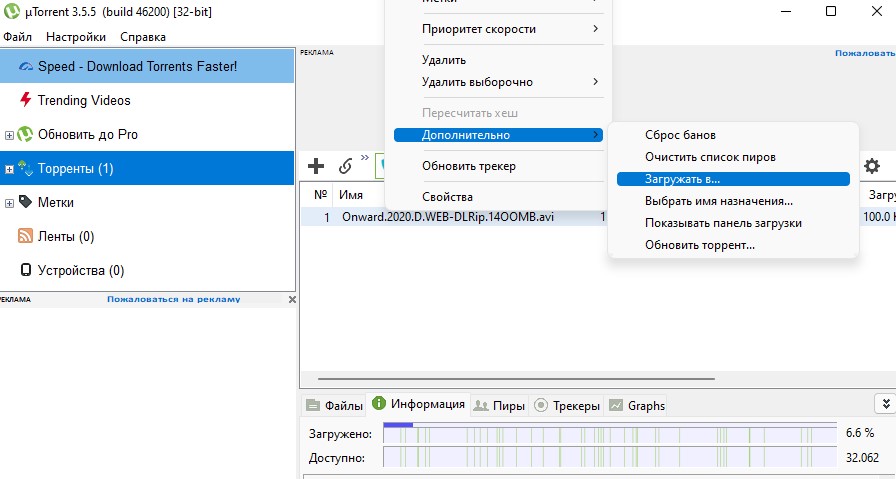The image size is (896, 479).
Task: Close the sidebar advertisement with the X
Action: coord(292,299)
